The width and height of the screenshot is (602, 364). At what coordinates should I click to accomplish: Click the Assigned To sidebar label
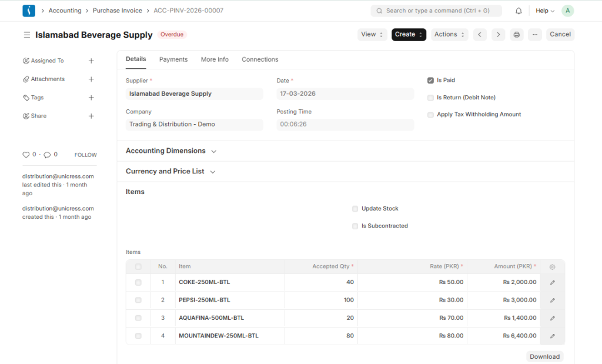47,61
